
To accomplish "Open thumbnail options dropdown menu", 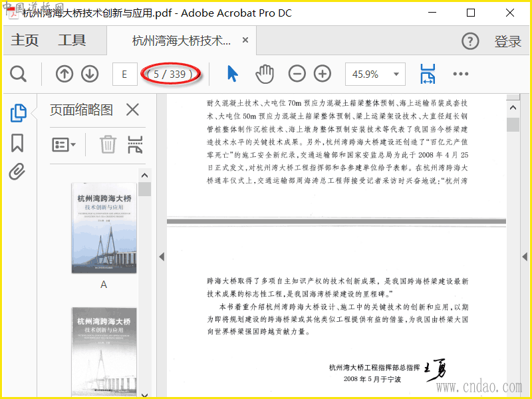I will (x=63, y=145).
